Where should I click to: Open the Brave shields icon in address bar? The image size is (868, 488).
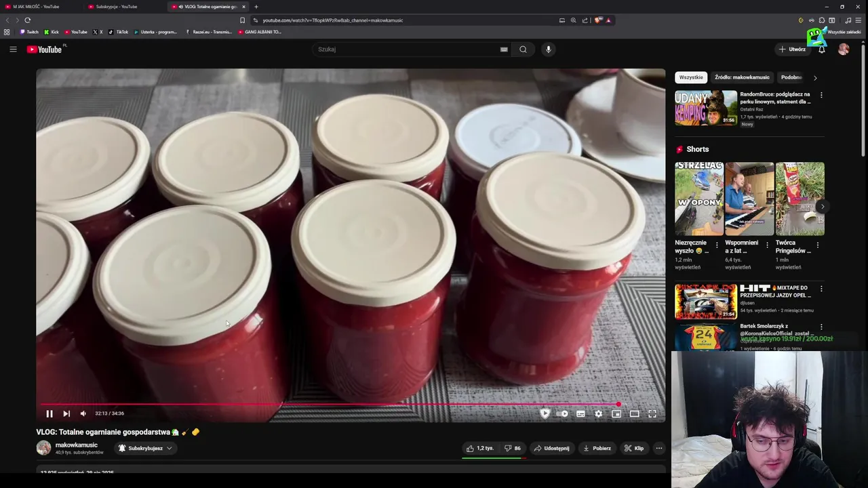point(598,20)
